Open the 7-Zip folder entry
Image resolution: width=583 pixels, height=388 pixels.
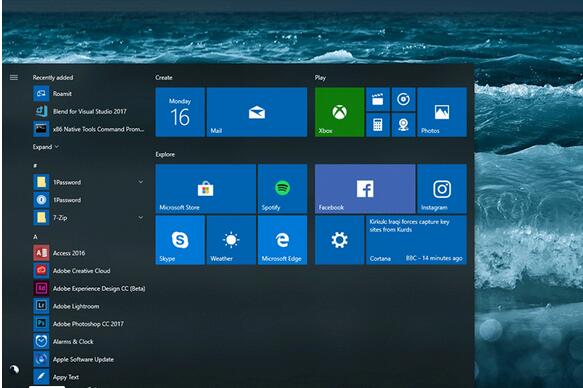coord(88,217)
